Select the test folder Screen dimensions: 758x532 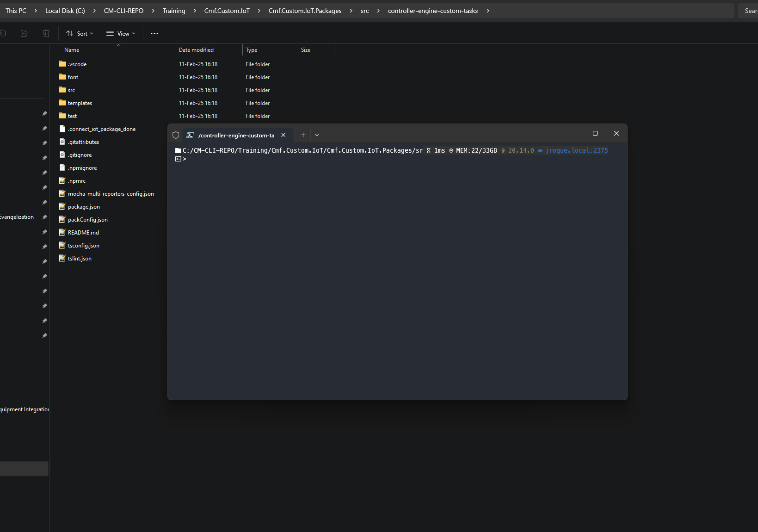(x=72, y=116)
